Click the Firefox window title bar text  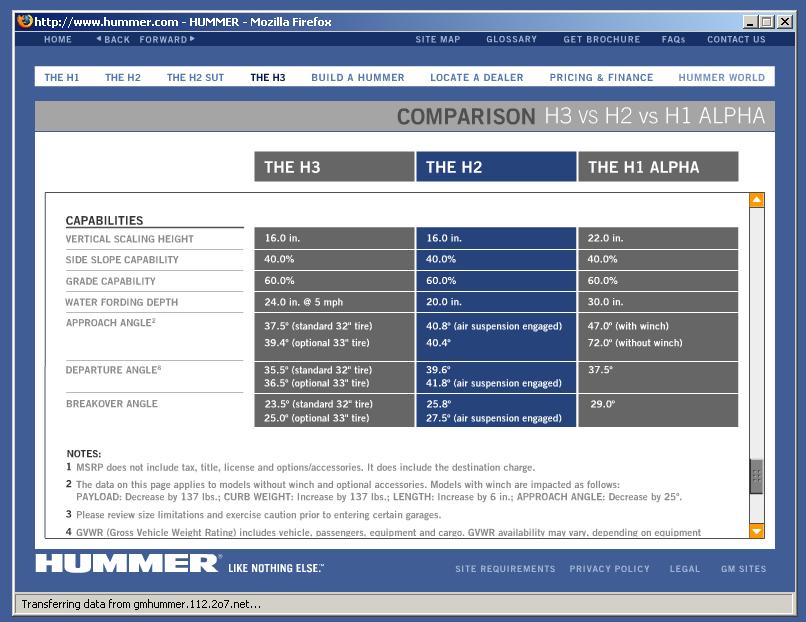tap(182, 22)
